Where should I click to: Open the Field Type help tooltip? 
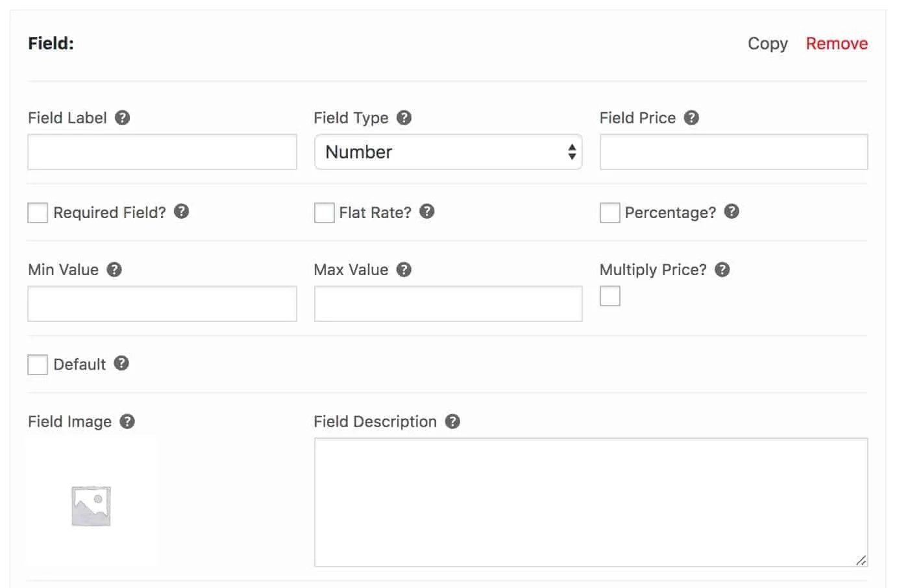click(x=404, y=117)
